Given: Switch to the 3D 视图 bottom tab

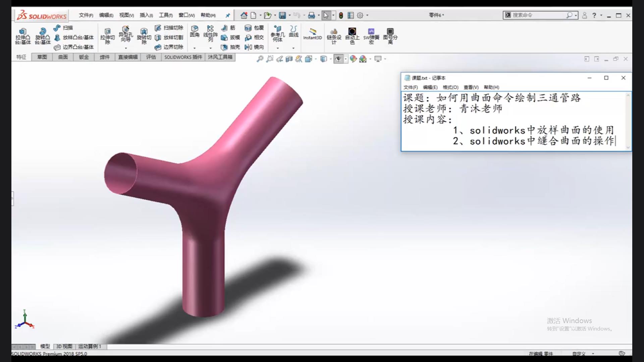Looking at the screenshot, I should 64,347.
